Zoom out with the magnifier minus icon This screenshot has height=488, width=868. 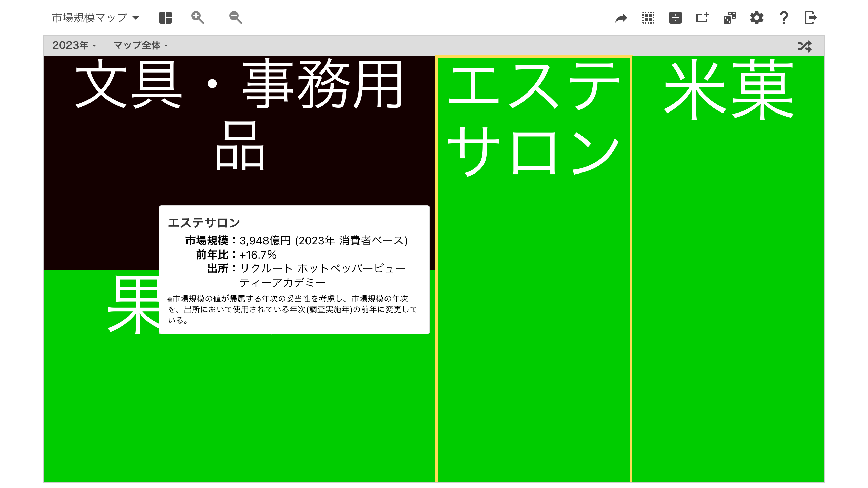tap(236, 18)
